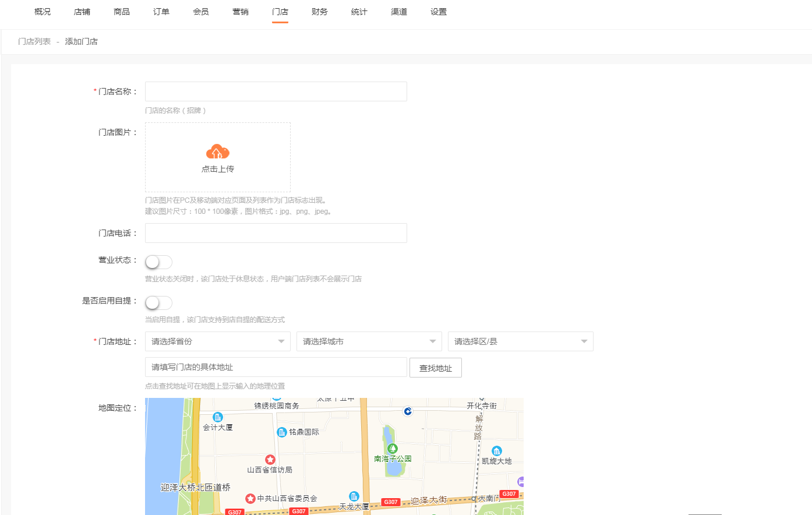Image resolution: width=812 pixels, height=515 pixels.
Task: Click the 铭鼎国际 building marker on the map
Action: (281, 432)
